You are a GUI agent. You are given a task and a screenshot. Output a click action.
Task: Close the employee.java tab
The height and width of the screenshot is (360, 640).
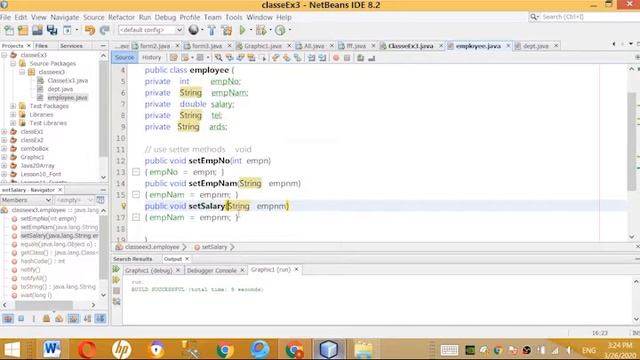[x=508, y=46]
